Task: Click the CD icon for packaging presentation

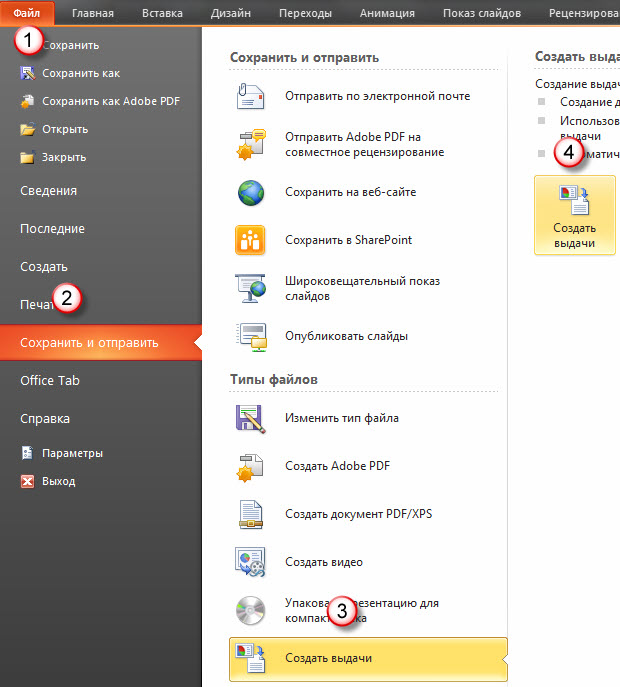Action: (250, 610)
